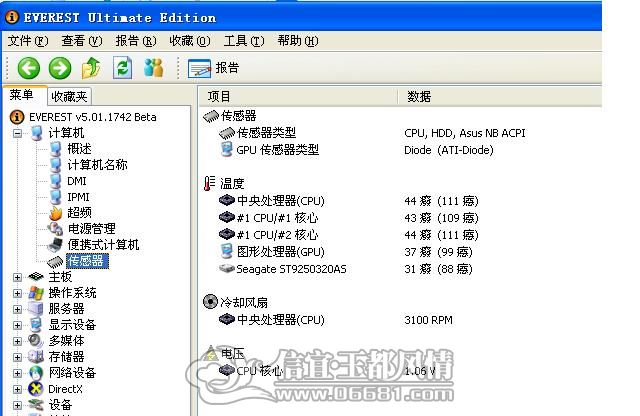Select 概述 in the tree

click(x=79, y=149)
